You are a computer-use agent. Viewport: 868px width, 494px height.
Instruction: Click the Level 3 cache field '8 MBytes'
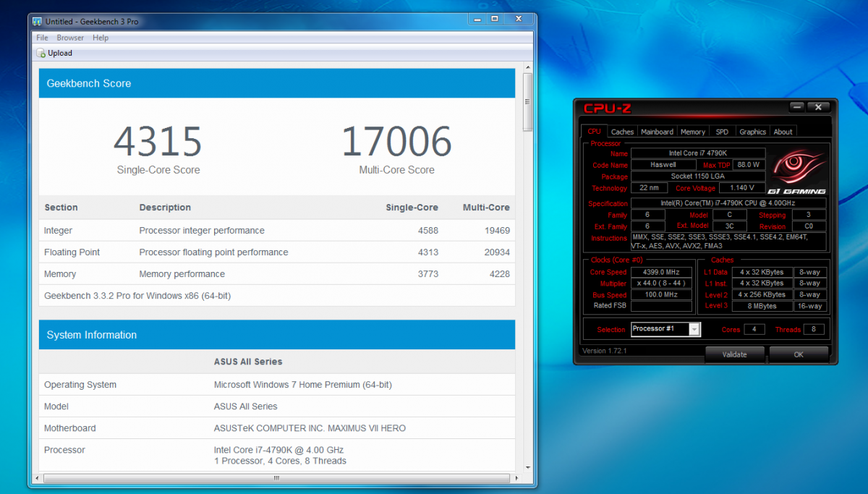[x=762, y=306]
